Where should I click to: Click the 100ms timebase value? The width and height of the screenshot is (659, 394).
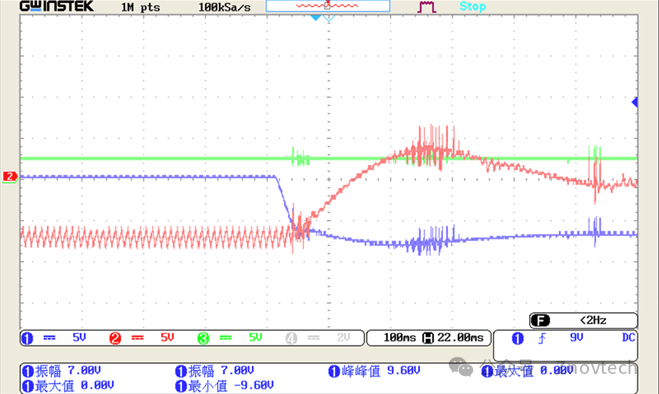[399, 338]
